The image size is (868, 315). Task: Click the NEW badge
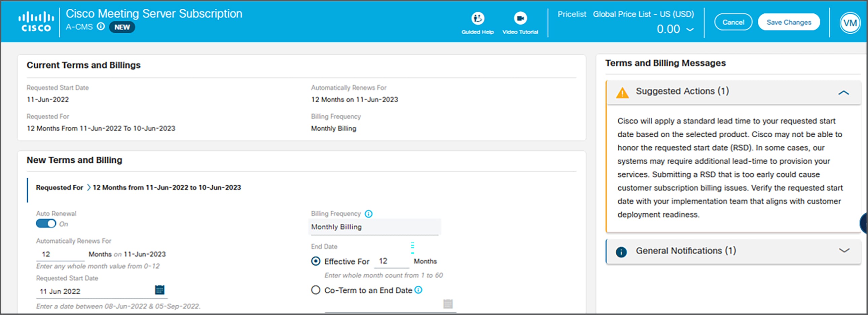pyautogui.click(x=122, y=27)
